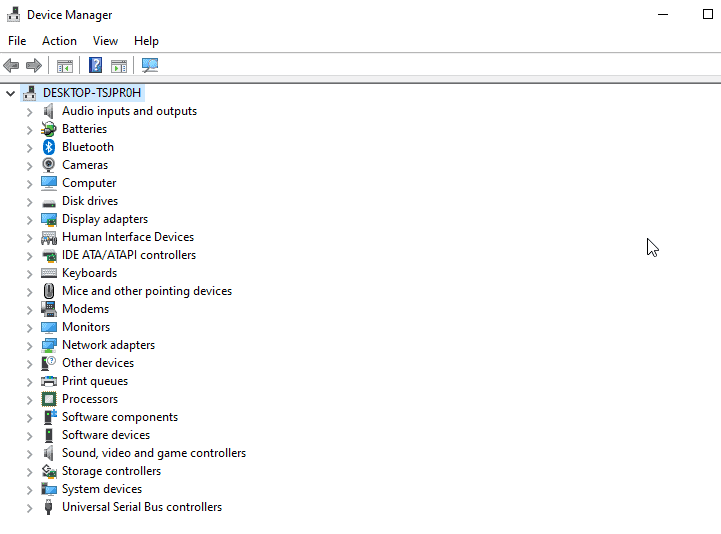Select Mice and other pointing devices
Viewport: 721px width, 534px height.
coord(146,291)
